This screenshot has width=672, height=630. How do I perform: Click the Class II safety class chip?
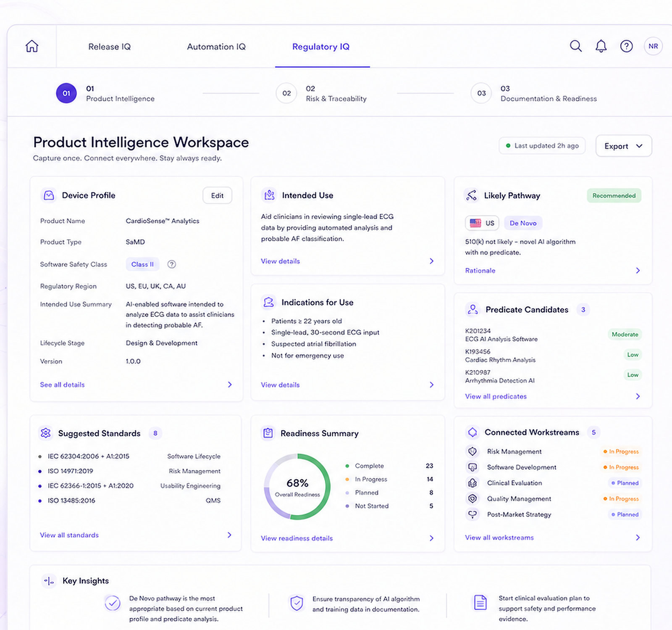point(142,264)
